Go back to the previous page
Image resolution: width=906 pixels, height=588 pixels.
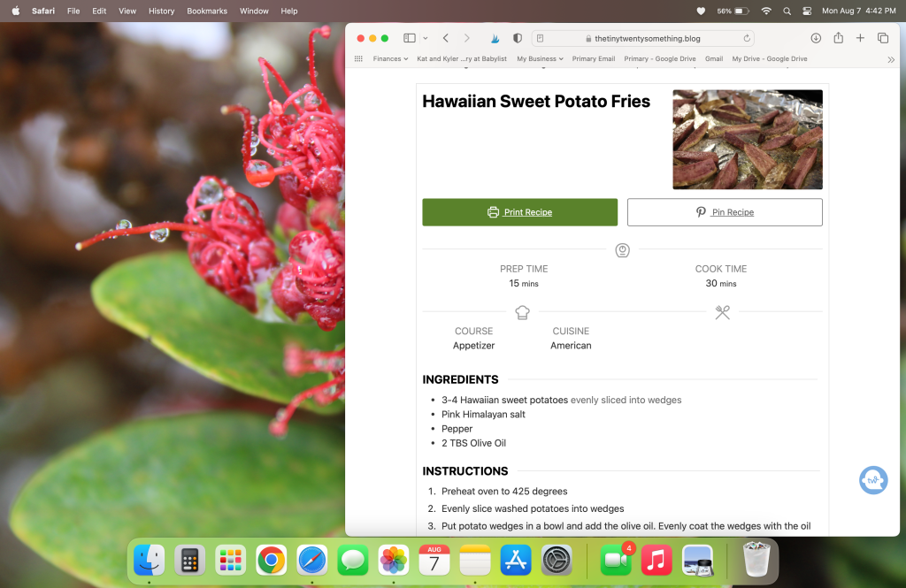click(446, 38)
